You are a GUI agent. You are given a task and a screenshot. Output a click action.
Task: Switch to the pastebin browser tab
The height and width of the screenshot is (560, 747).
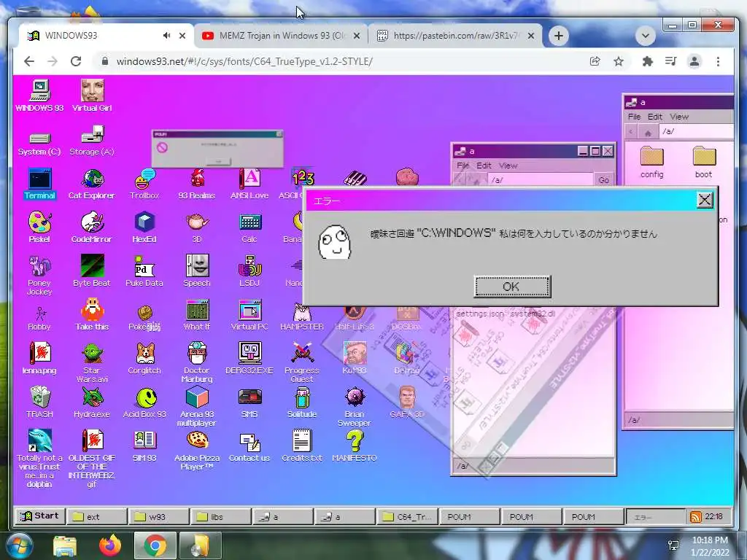click(455, 36)
